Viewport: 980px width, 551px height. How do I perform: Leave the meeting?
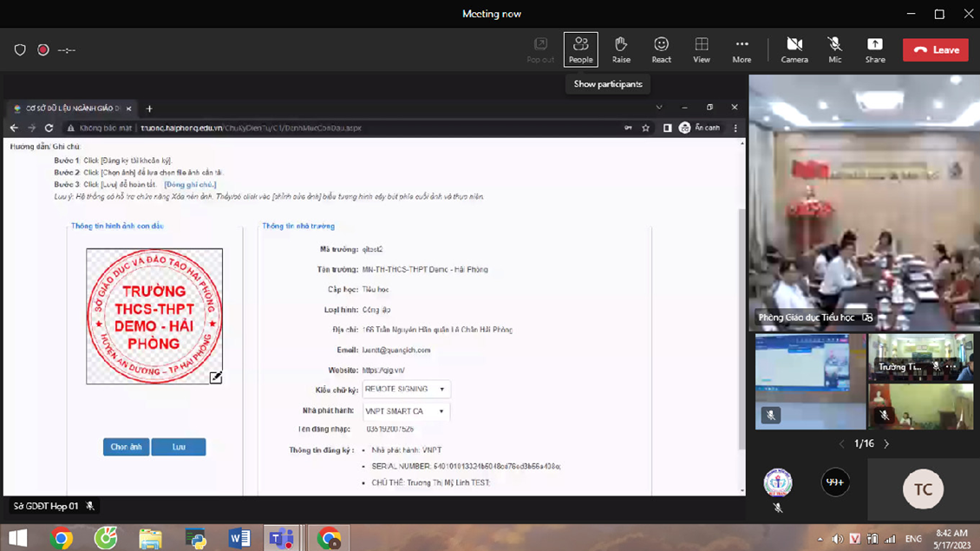(936, 50)
